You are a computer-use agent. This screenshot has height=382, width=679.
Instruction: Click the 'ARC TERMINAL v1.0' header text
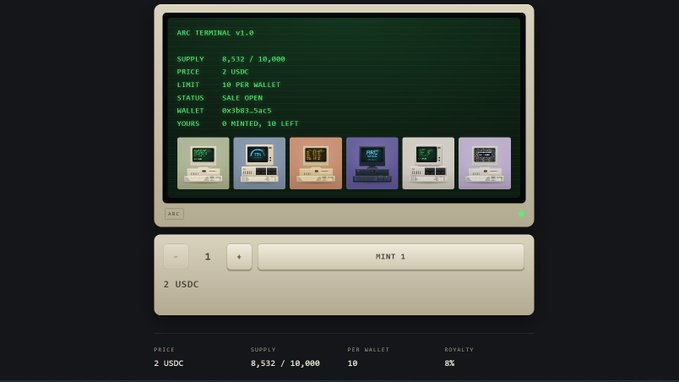215,33
